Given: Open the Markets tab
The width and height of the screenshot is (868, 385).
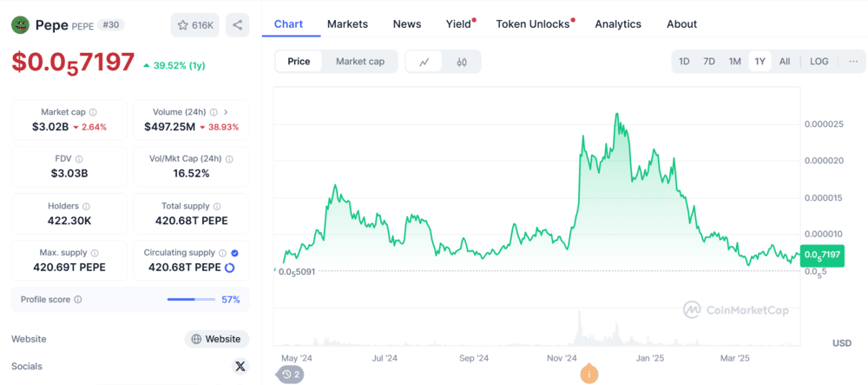Looking at the screenshot, I should 348,23.
